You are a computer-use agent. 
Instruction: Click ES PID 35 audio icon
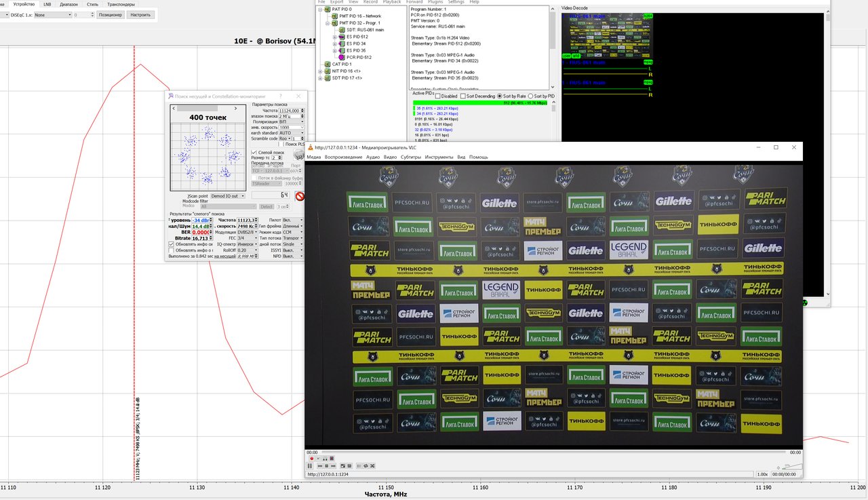(x=342, y=50)
